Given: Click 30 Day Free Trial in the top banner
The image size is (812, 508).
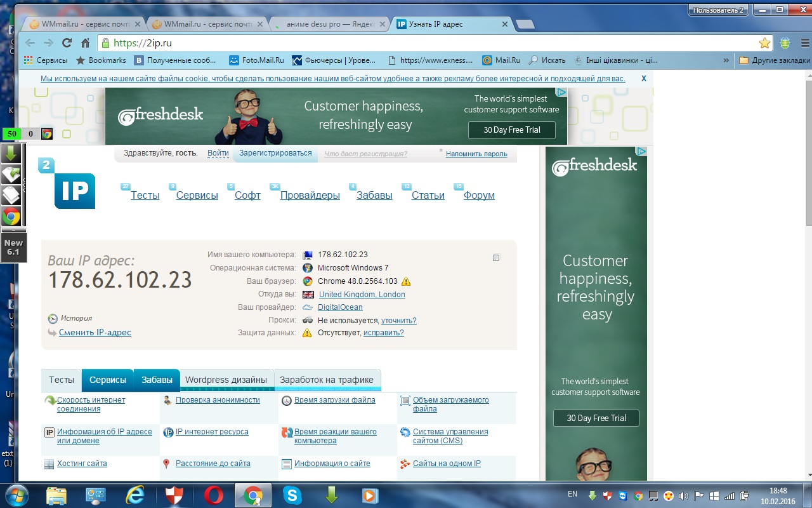Looking at the screenshot, I should 512,130.
